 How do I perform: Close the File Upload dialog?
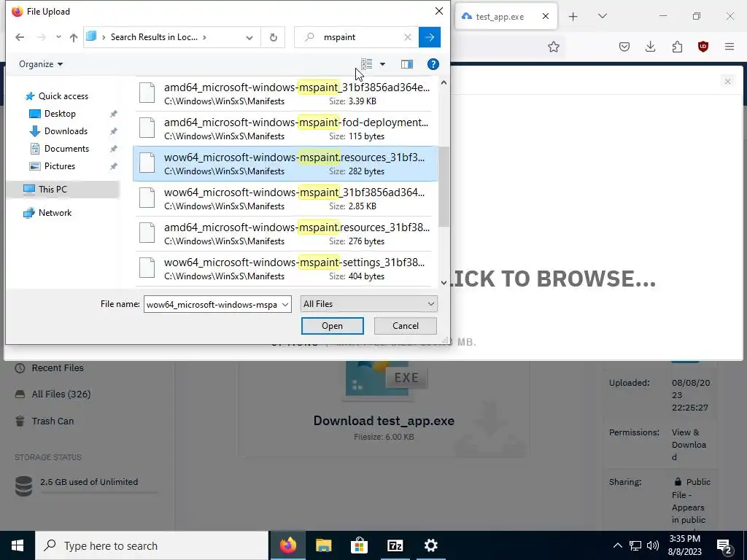[x=438, y=11]
